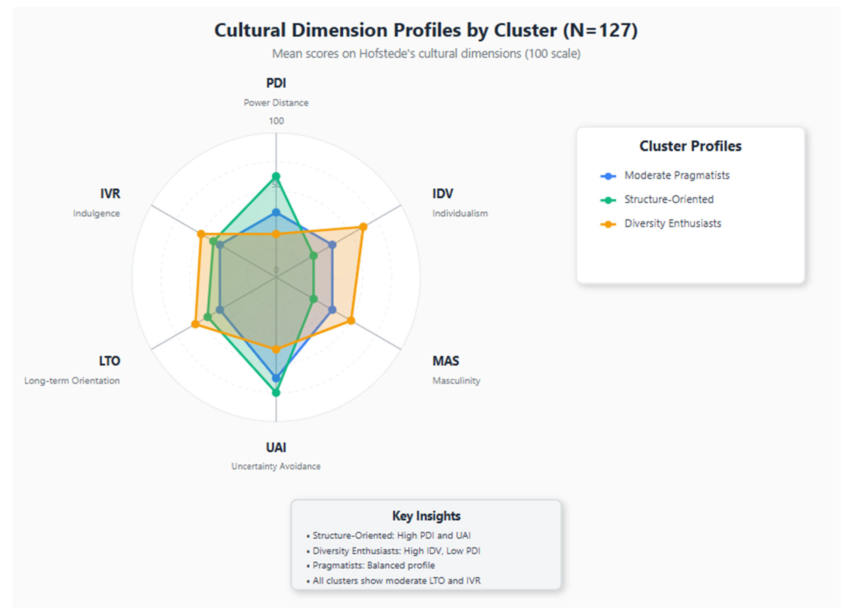Screen dimensions: 847x616
Task: Select the green PDI data point
Action: [276, 177]
